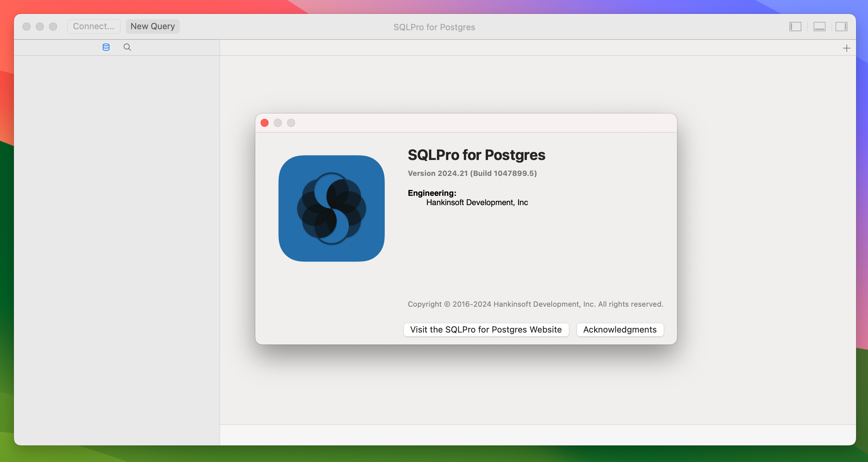Viewport: 868px width, 462px height.
Task: Click the yellow minimize window button
Action: point(279,123)
